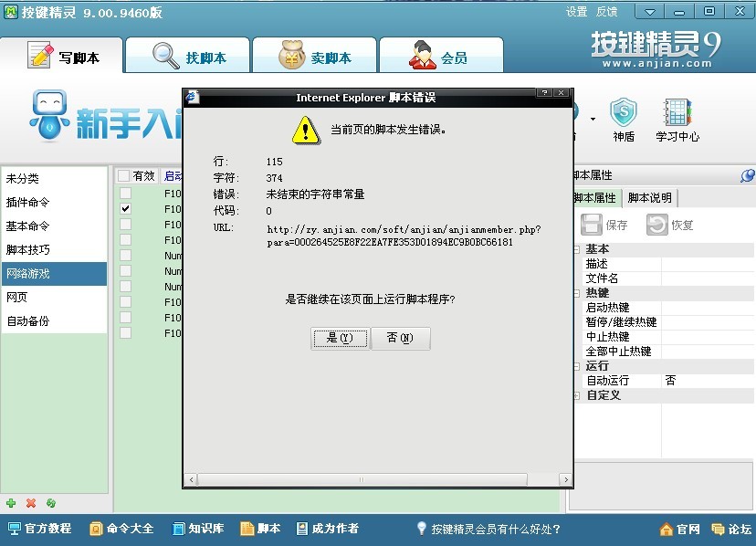
Task: Collapse the 基本 property group
Action: pos(577,249)
